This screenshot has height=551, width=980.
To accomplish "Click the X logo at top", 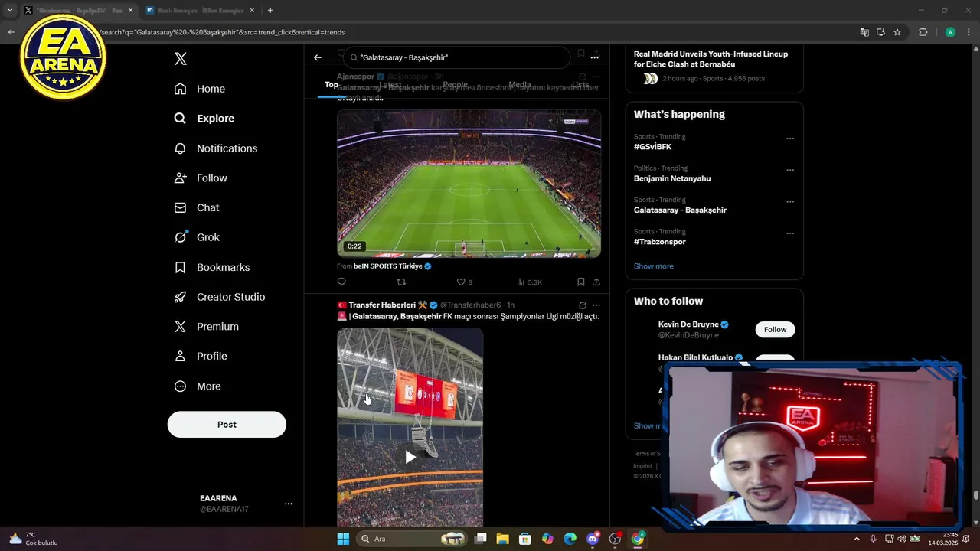I will coord(180,59).
